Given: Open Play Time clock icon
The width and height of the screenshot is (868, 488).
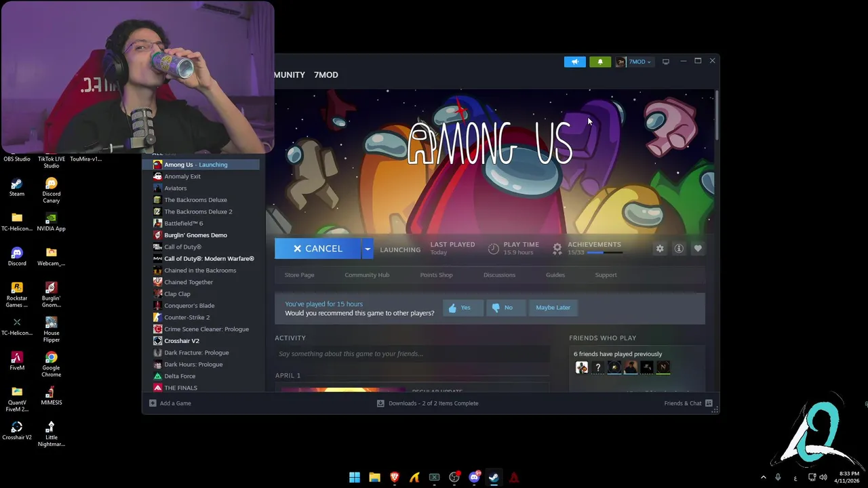Looking at the screenshot, I should pyautogui.click(x=493, y=249).
